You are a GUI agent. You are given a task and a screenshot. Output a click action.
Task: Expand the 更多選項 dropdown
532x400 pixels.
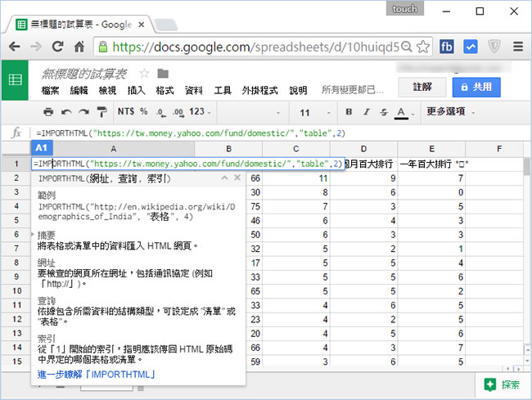click(x=449, y=111)
